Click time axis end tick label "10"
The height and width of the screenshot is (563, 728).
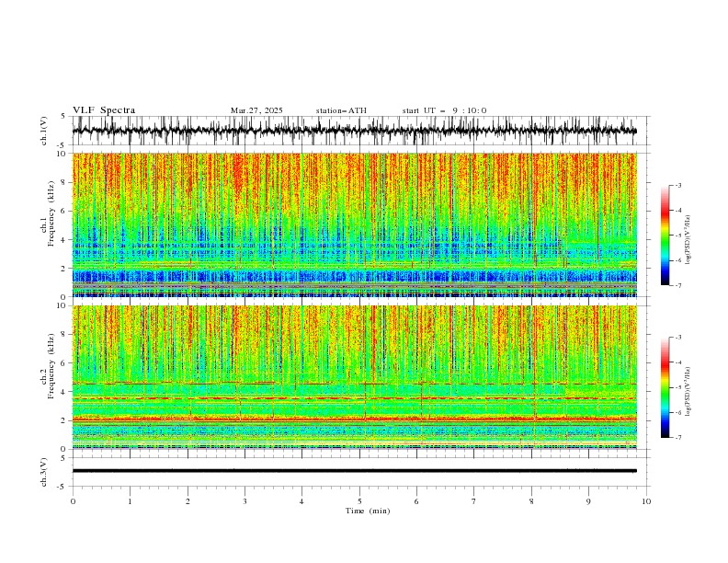646,501
